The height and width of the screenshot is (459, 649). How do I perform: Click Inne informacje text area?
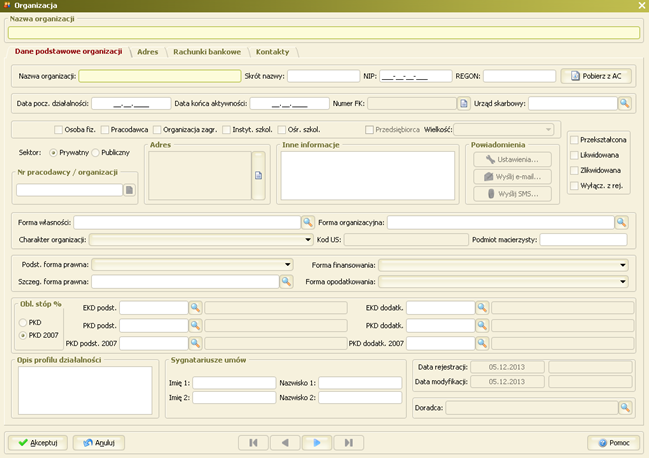click(368, 175)
